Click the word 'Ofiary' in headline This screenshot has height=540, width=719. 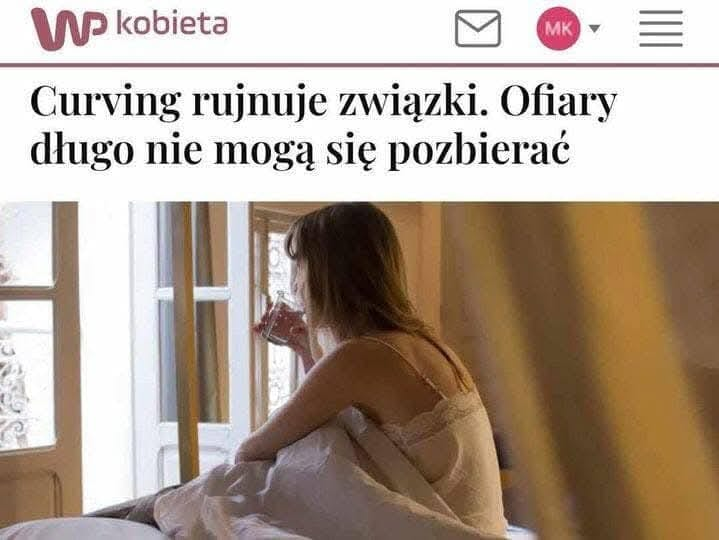[559, 102]
